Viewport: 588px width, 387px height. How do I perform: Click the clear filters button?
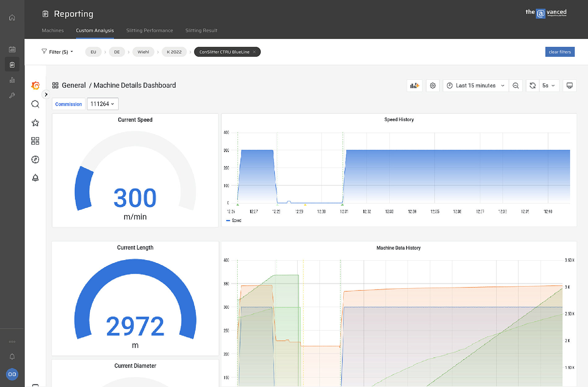tap(560, 52)
